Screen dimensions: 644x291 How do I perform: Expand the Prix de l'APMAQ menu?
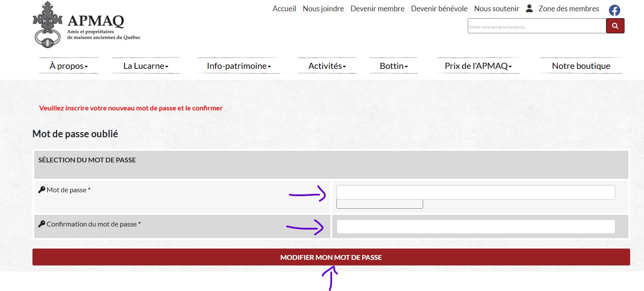[x=478, y=66]
